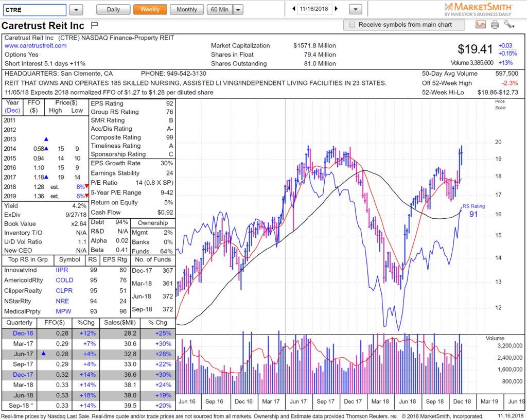Click the Dec-16 quarter link

coord(23,334)
